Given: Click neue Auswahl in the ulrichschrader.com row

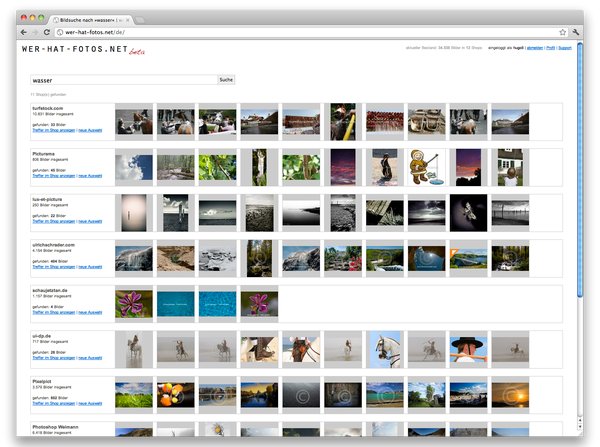Looking at the screenshot, I should 90,267.
